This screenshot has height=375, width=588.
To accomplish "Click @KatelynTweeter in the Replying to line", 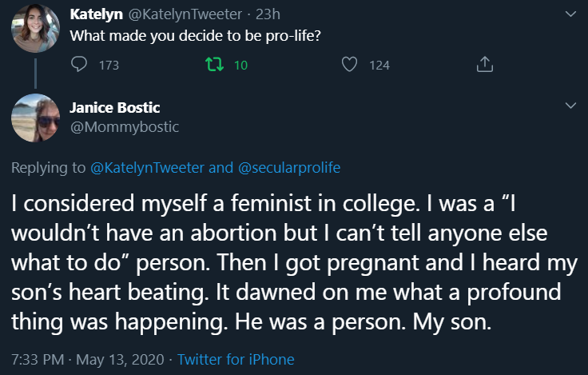I will 148,167.
